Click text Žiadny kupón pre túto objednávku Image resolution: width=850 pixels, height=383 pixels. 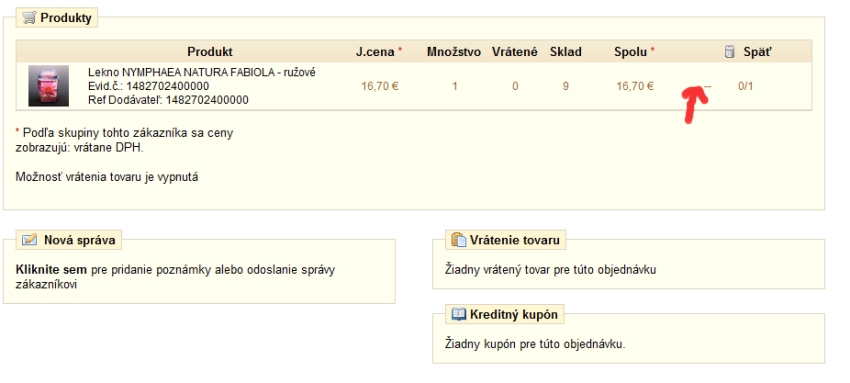click(535, 343)
